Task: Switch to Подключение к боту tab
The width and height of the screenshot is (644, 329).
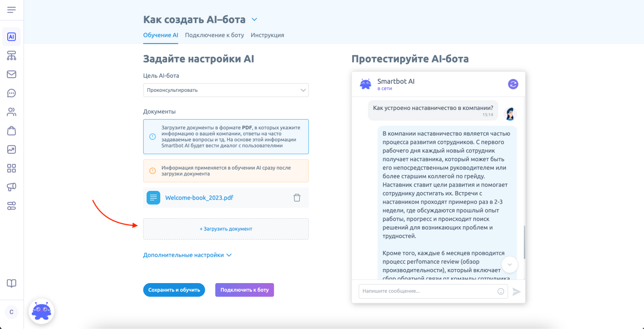Action: click(215, 35)
